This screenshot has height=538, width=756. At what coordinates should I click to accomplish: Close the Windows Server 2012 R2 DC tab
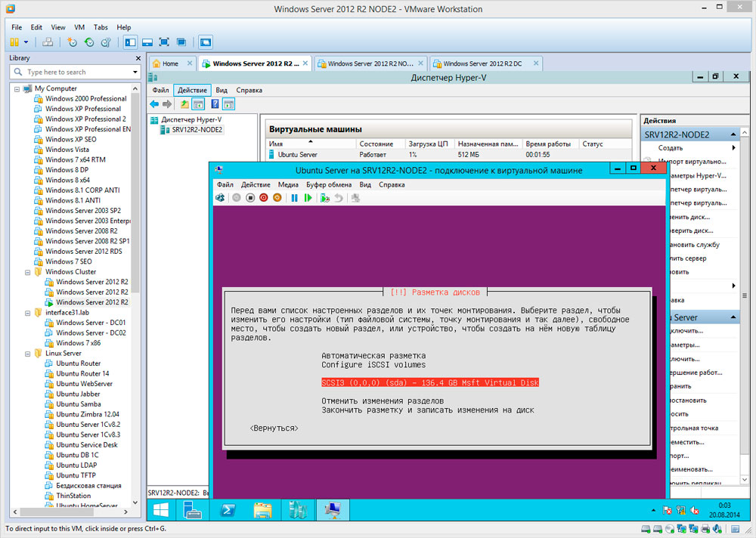536,63
